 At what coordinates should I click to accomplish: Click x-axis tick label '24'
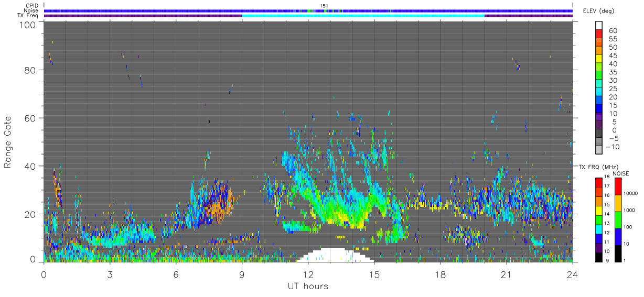[x=572, y=273]
